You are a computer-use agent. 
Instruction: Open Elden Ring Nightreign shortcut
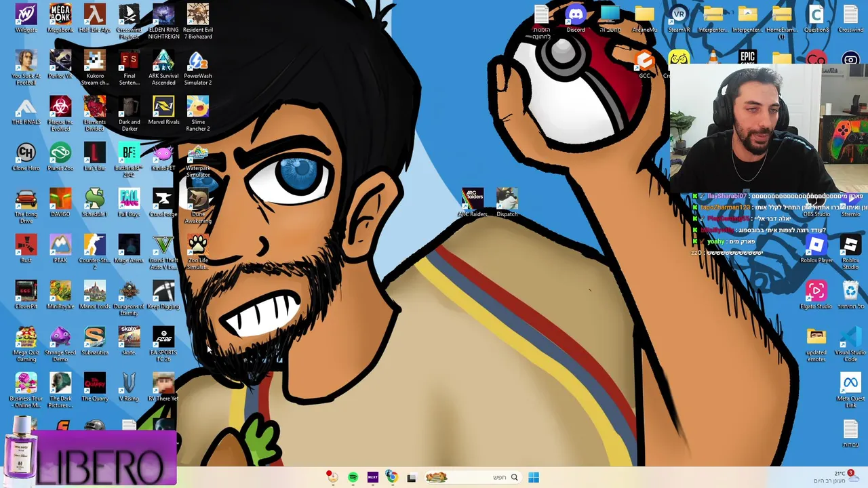pyautogui.click(x=163, y=21)
